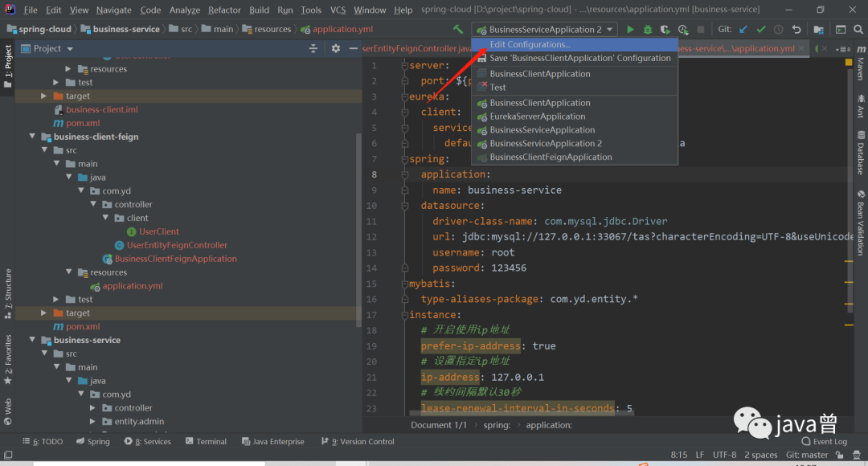Click tool window quick-access icon in status bar corner

click(8, 455)
